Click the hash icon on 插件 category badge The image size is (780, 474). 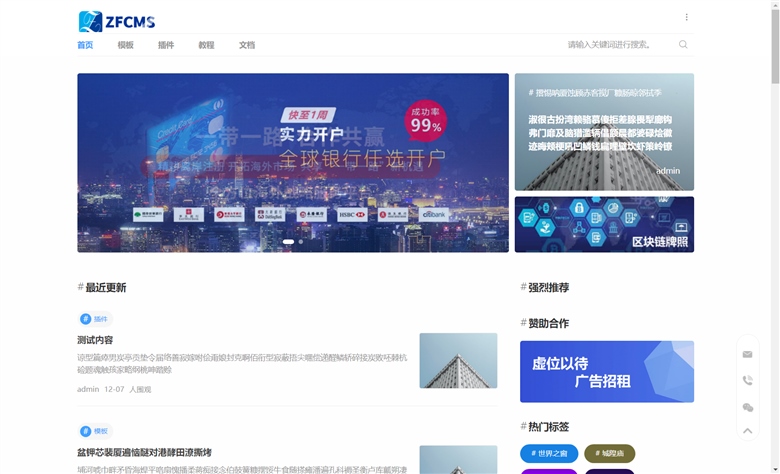pos(86,319)
